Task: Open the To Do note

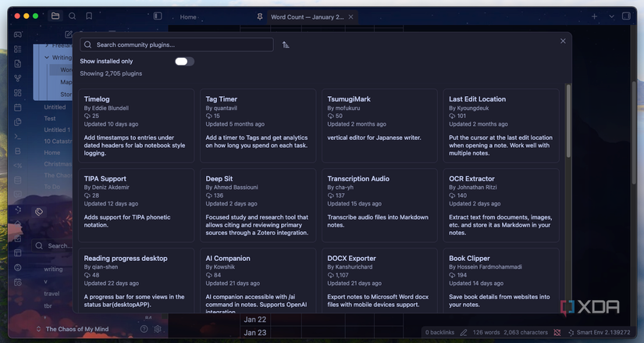Action: 52,187
